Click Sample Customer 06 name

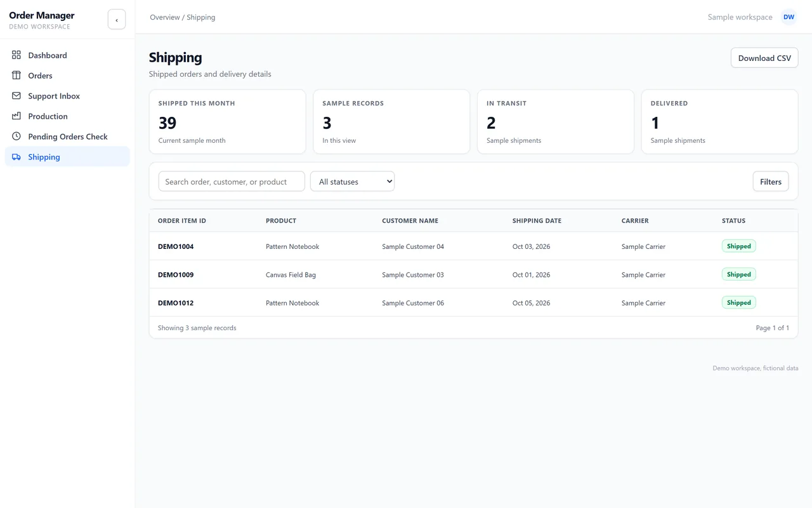413,303
